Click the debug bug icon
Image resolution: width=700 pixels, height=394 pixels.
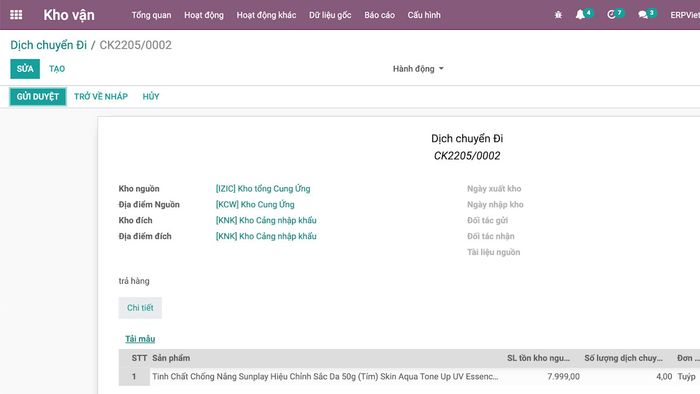(558, 15)
